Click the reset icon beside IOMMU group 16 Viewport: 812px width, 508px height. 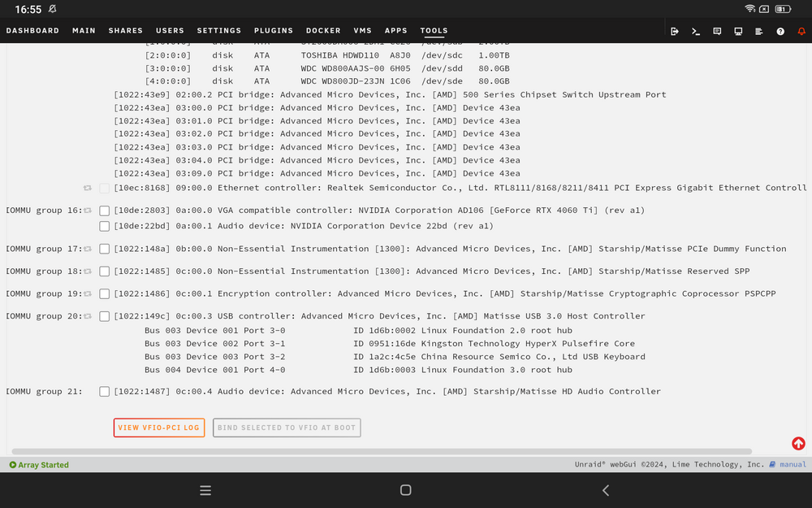point(88,211)
